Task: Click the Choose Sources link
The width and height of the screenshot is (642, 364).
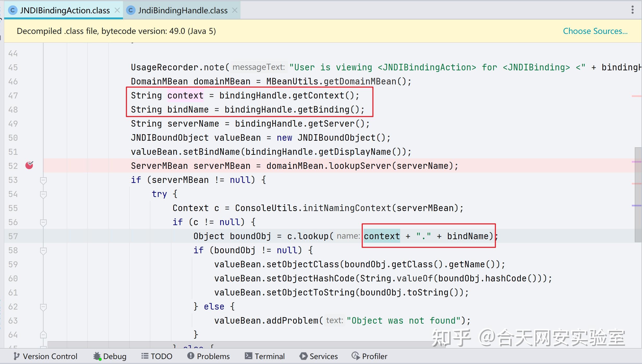Action: [x=595, y=31]
